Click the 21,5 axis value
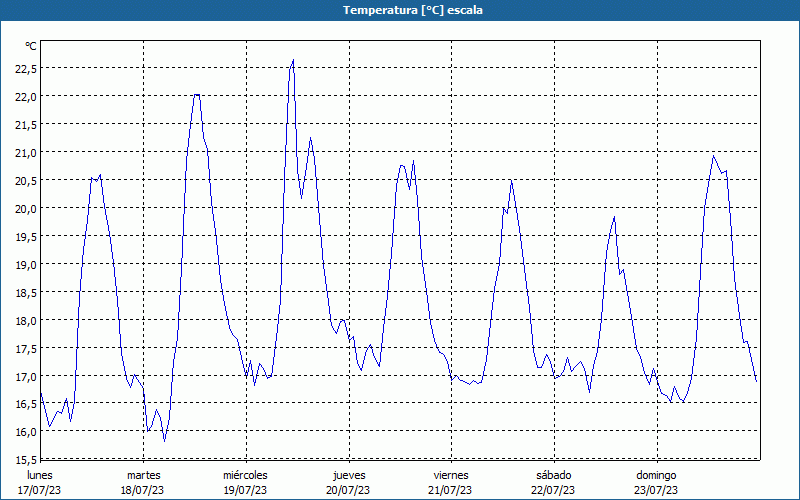The height and width of the screenshot is (500, 800). click(26, 124)
